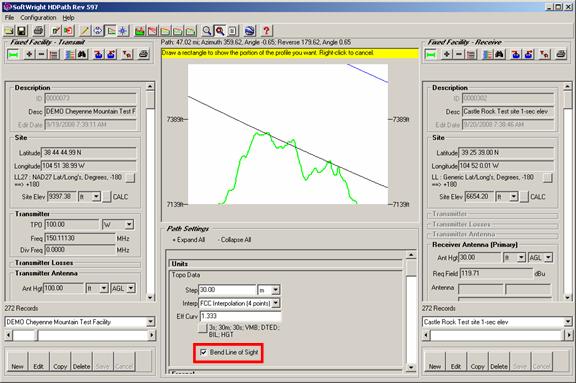The height and width of the screenshot is (383, 576).
Task: Open the TPO watts unit dropdown
Action: click(x=129, y=224)
